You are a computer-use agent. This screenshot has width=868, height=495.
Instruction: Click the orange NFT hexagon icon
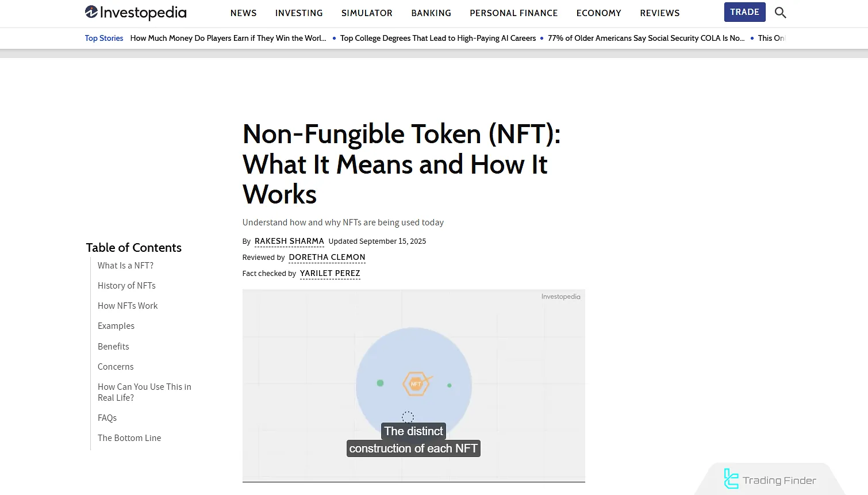[x=416, y=383]
